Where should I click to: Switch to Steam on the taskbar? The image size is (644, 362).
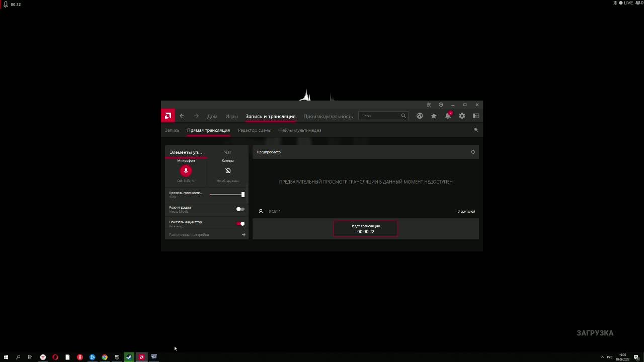click(129, 357)
